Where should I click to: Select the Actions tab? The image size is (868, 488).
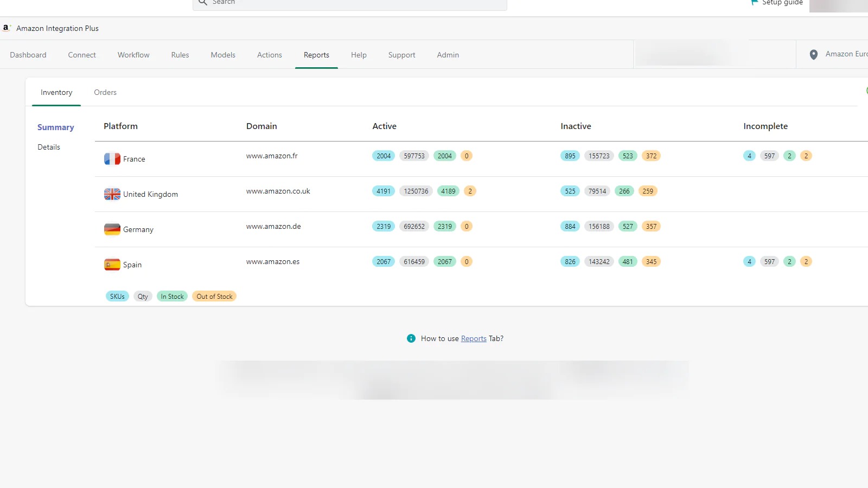[270, 55]
